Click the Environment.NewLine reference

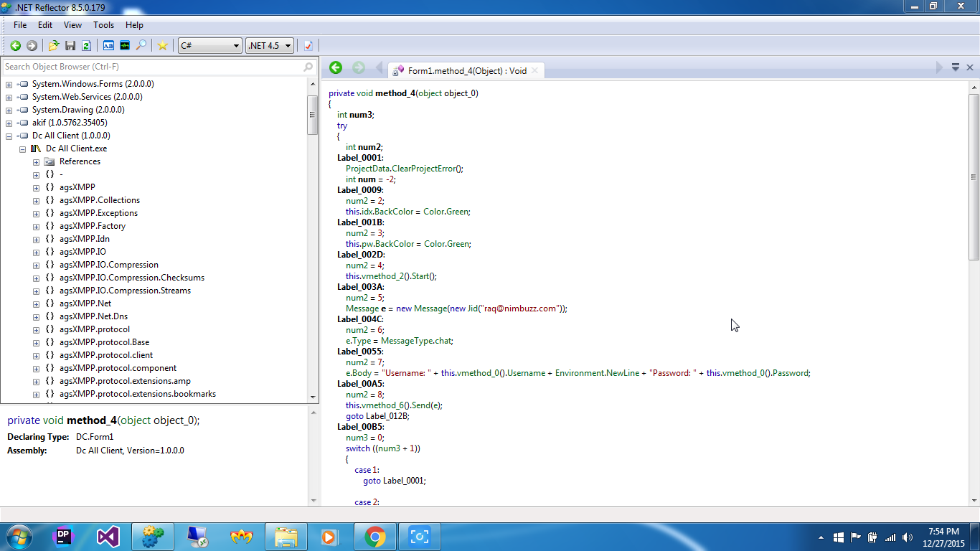598,373
